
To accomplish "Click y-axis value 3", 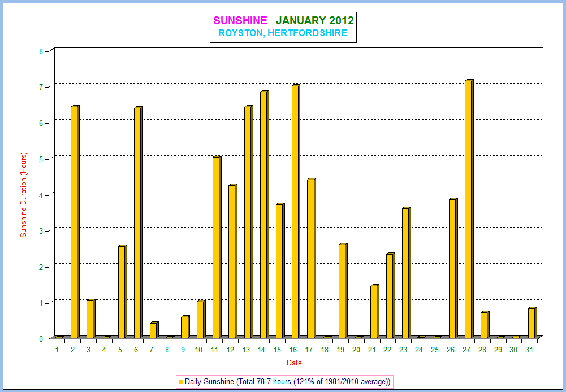I will click(x=41, y=231).
